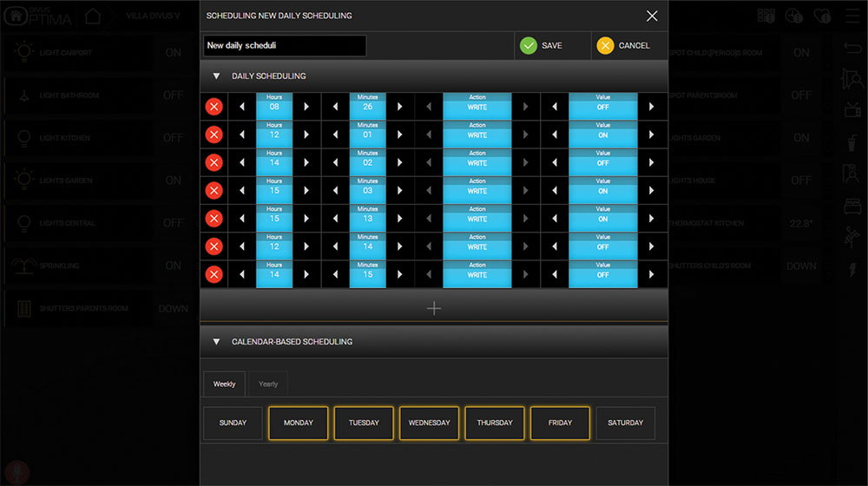Toggle Sunday in the weekly schedule

(x=233, y=423)
